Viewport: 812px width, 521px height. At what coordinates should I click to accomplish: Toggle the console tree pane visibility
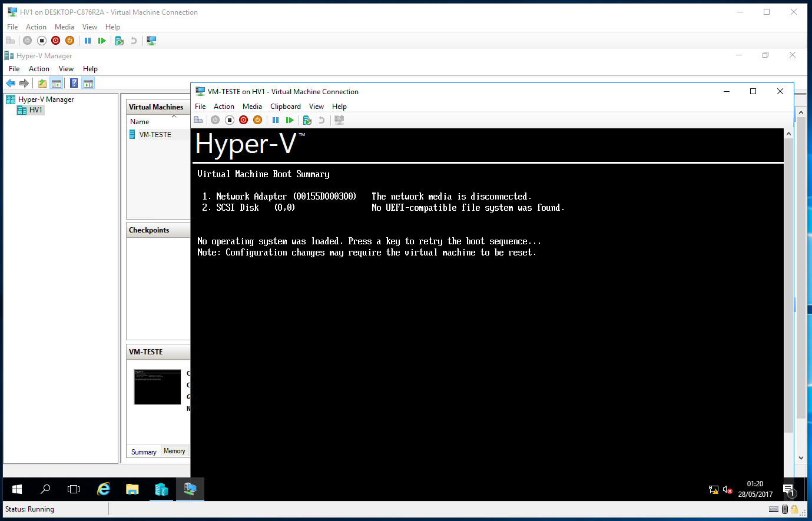(x=56, y=82)
